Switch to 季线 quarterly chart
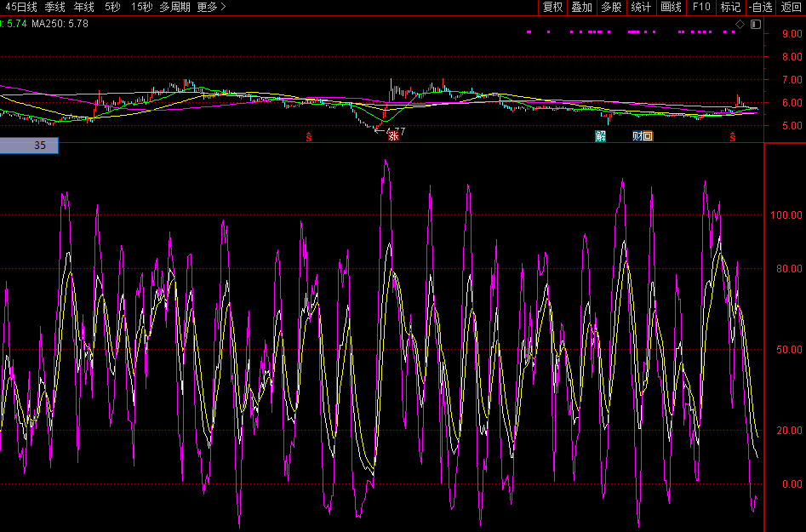Screen dimensions: 806x532 55,7
